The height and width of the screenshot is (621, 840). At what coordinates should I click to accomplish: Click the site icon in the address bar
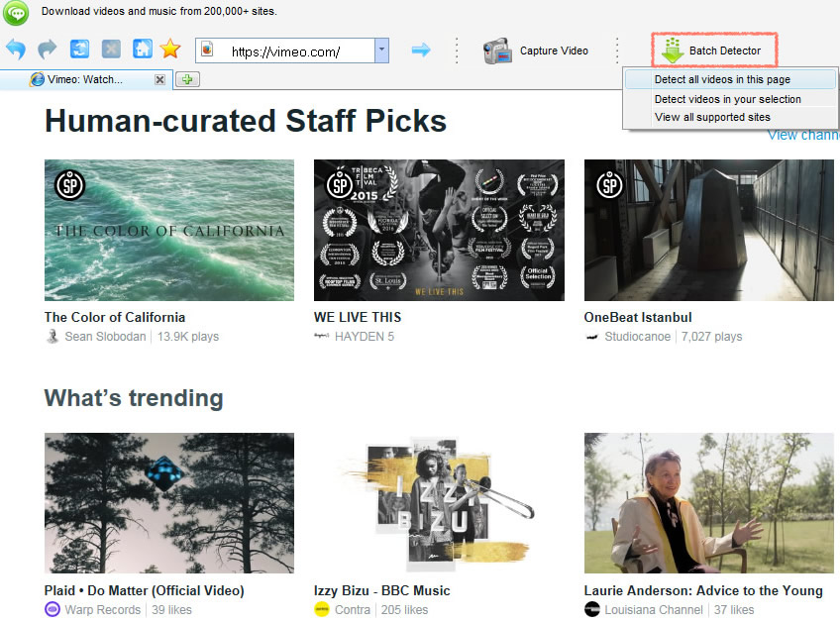point(207,50)
